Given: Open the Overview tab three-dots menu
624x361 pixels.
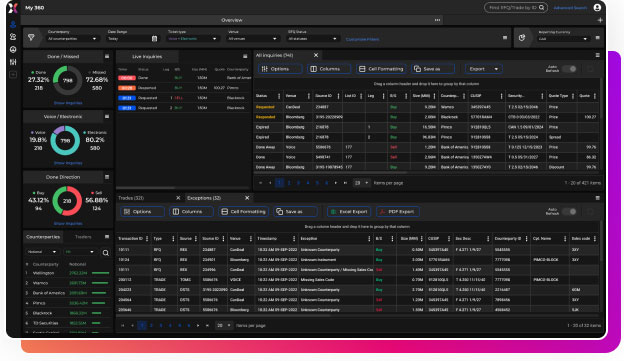Looking at the screenshot, I should pyautogui.click(x=437, y=20).
